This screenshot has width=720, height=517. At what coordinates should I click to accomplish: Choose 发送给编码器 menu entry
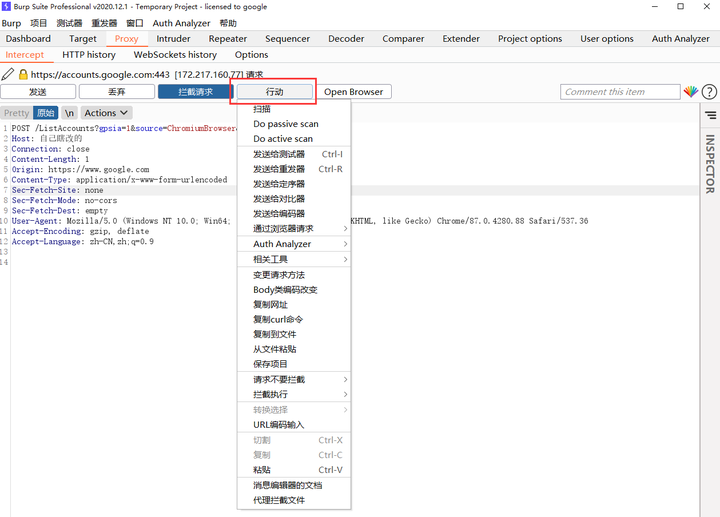pyautogui.click(x=294, y=214)
